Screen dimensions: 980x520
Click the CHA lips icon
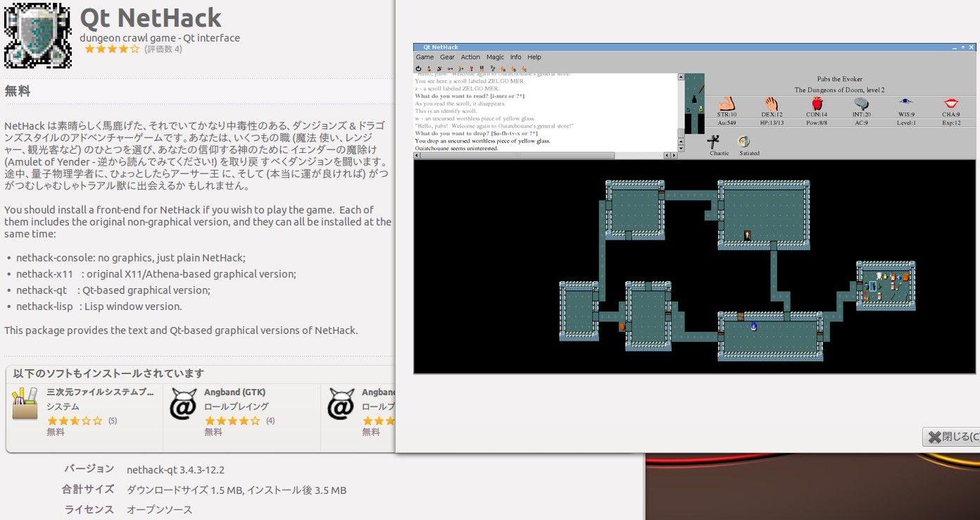tap(951, 104)
